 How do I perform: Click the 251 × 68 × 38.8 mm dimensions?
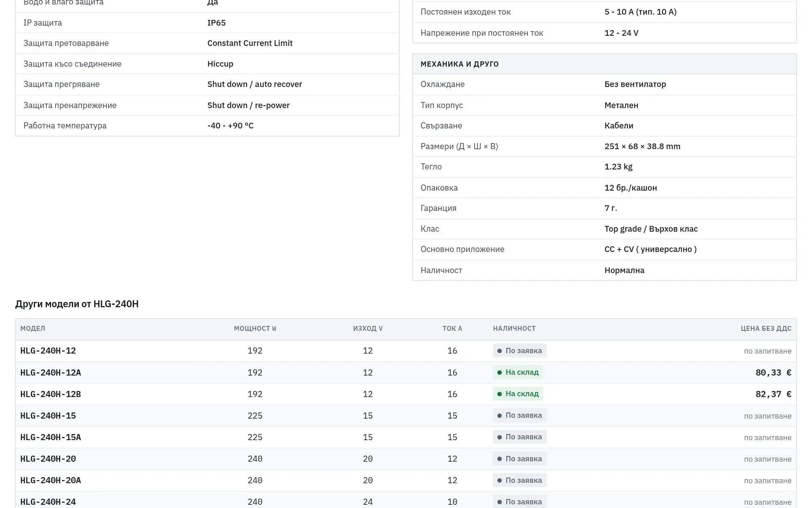(642, 146)
